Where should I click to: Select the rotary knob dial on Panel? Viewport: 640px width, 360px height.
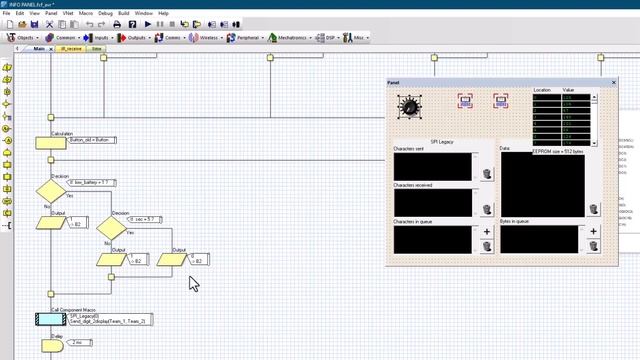coord(409,107)
